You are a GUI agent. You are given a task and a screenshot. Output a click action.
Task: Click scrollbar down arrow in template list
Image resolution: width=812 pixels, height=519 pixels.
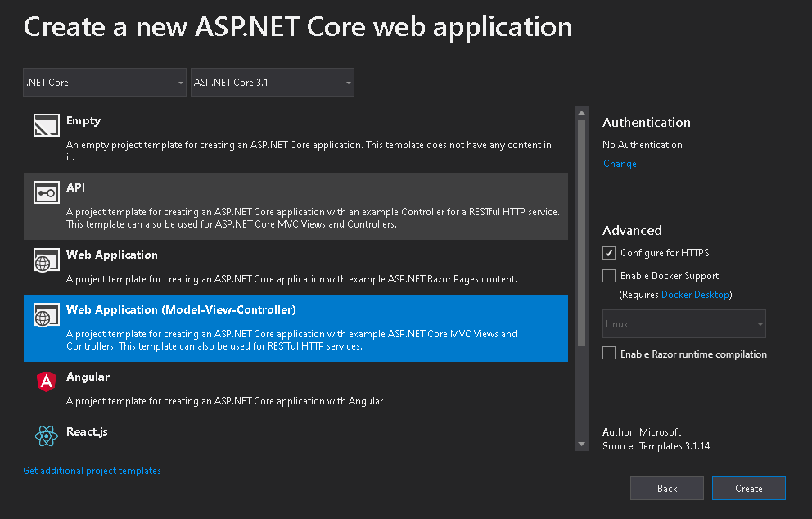[581, 445]
